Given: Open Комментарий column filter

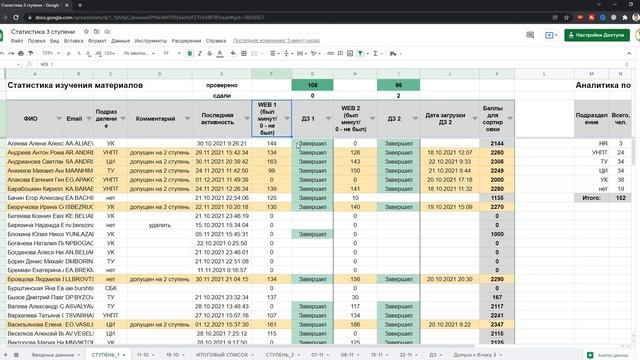Looking at the screenshot, I should (x=187, y=119).
